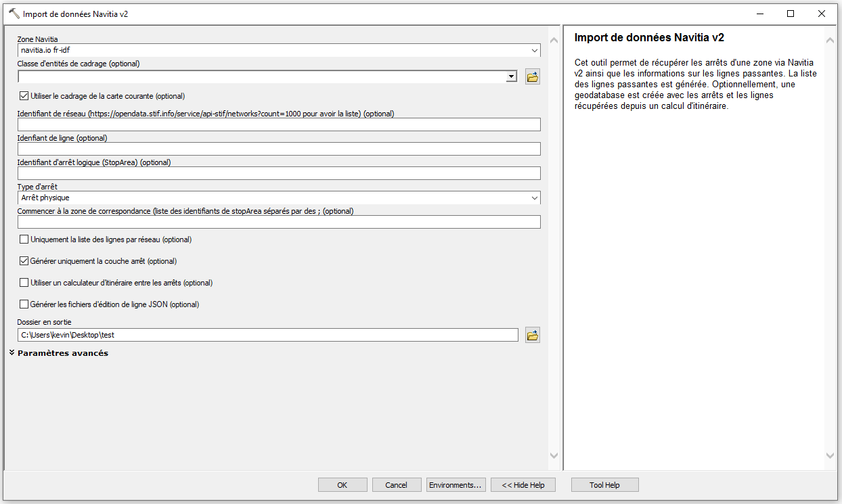
Task: Open the Zone Navitia dropdown
Action: point(535,51)
